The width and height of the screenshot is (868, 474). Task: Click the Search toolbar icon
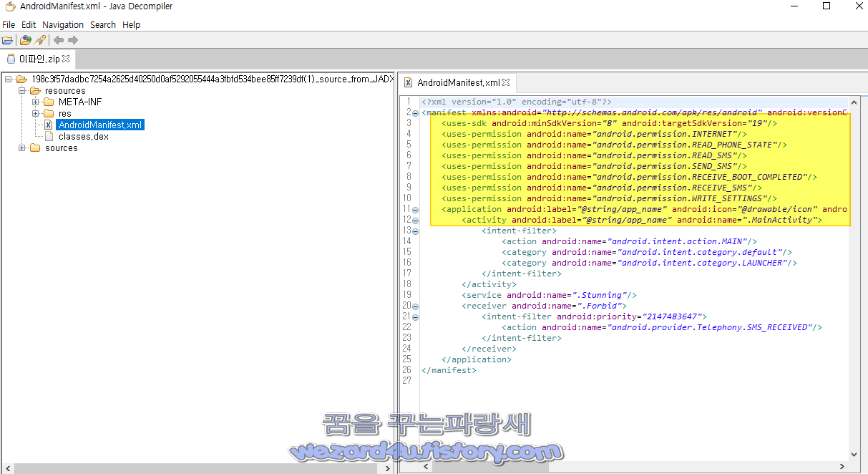point(40,40)
